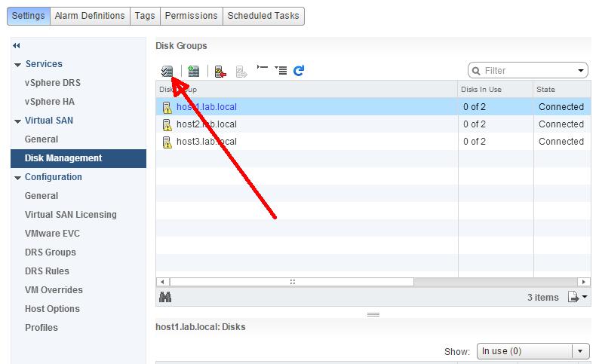Open DRS Rules settings

47,271
